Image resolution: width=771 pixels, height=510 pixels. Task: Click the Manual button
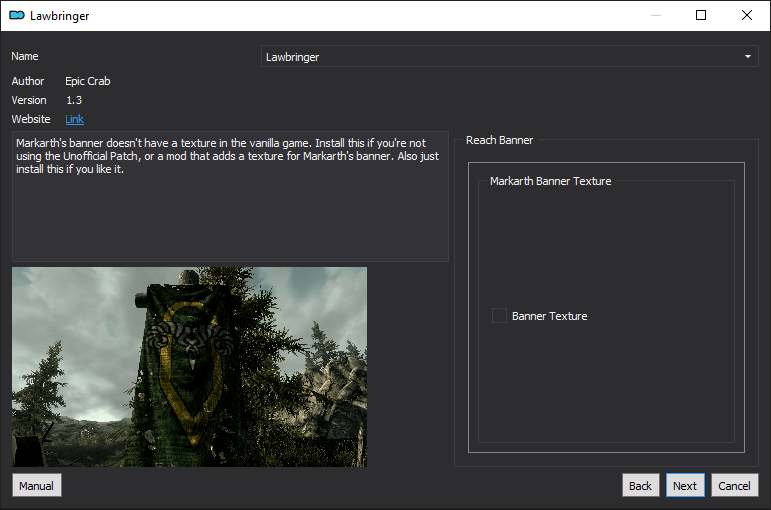tap(37, 485)
